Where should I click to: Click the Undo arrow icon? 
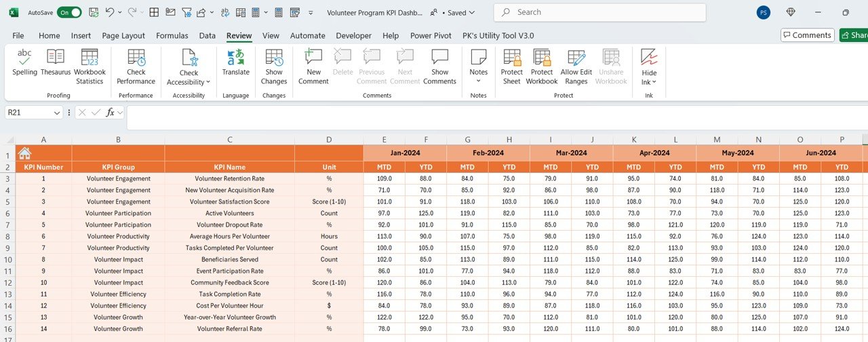(110, 12)
